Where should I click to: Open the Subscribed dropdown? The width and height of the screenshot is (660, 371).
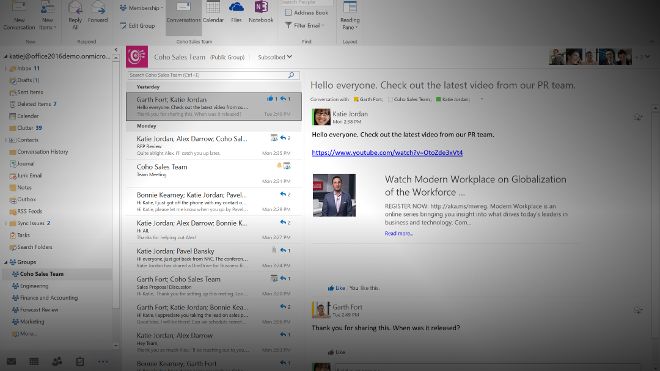pyautogui.click(x=275, y=57)
